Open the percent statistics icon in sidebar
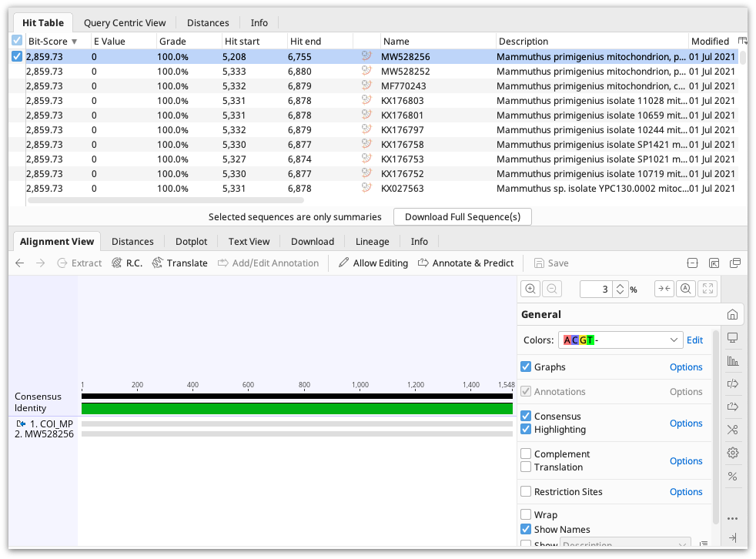 (x=733, y=476)
